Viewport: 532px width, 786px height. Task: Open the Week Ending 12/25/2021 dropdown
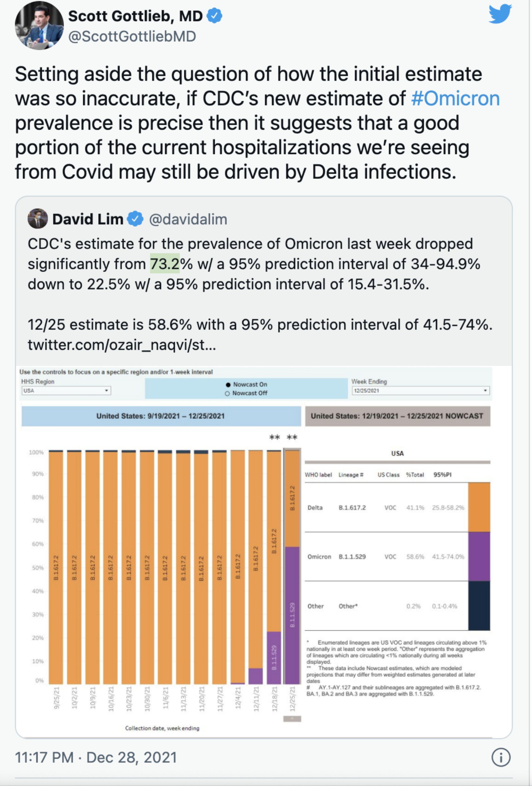pos(420,391)
